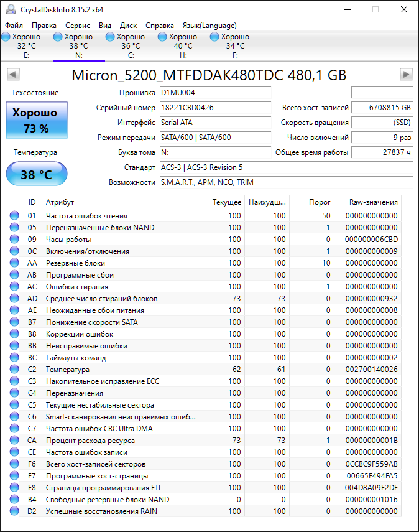Click the Текущее column header
Viewport: 419px width, 532px height.
(222, 202)
